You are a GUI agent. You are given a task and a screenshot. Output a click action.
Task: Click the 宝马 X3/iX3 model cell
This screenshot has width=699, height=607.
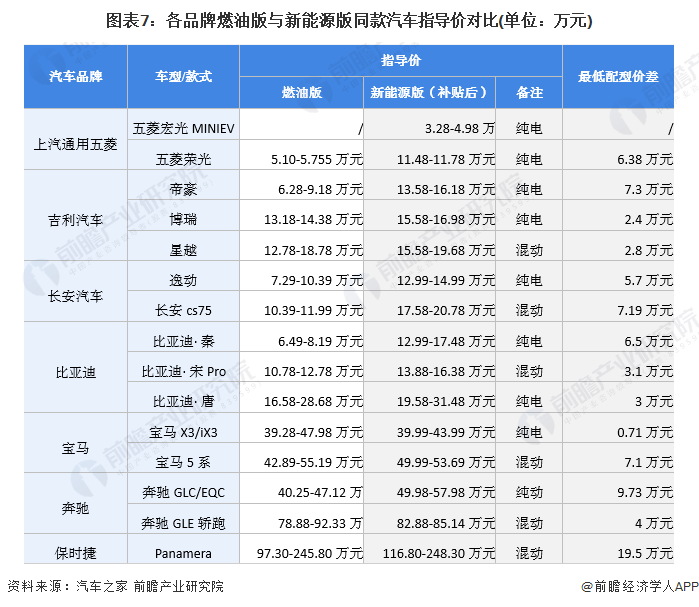pyautogui.click(x=183, y=432)
